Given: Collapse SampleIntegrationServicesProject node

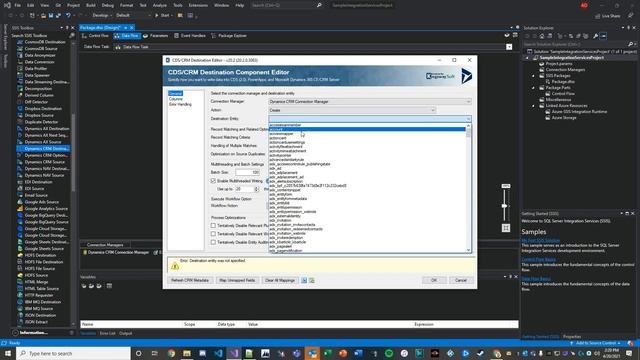Looking at the screenshot, I should 527,58.
